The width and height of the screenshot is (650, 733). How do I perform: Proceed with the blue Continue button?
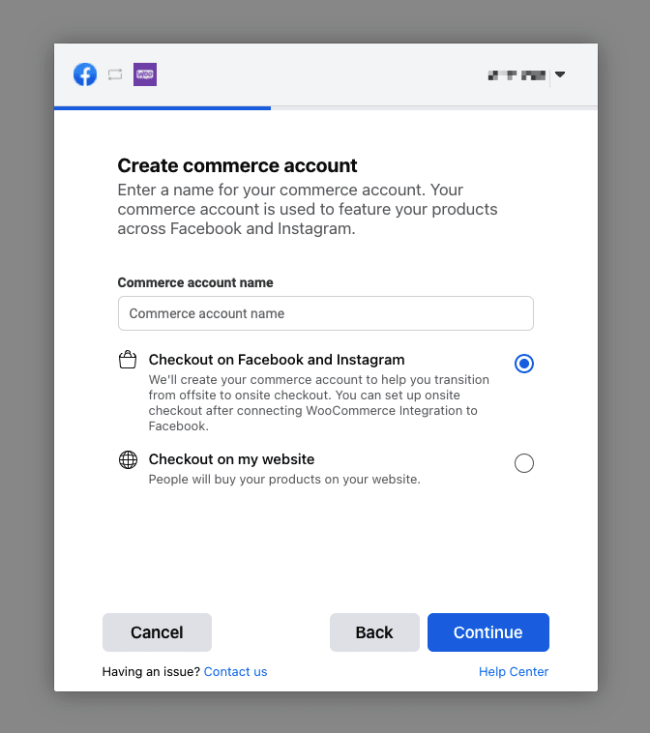pos(488,632)
